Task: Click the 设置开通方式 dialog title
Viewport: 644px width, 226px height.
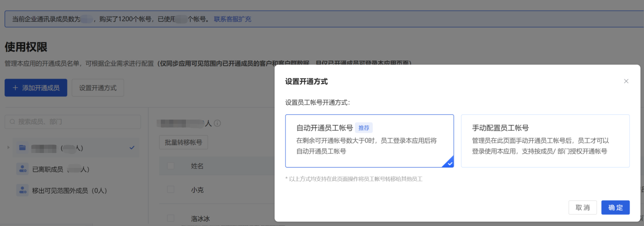Action: [306, 81]
